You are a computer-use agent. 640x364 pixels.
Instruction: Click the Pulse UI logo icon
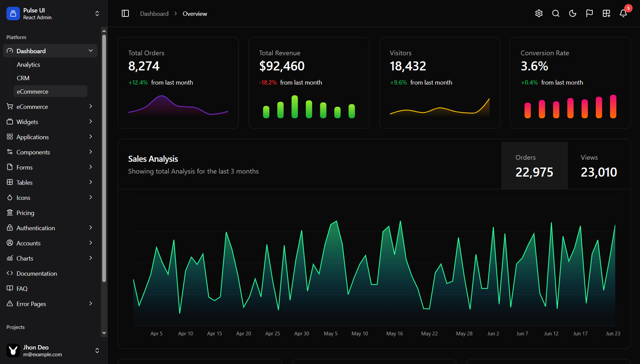pos(13,13)
